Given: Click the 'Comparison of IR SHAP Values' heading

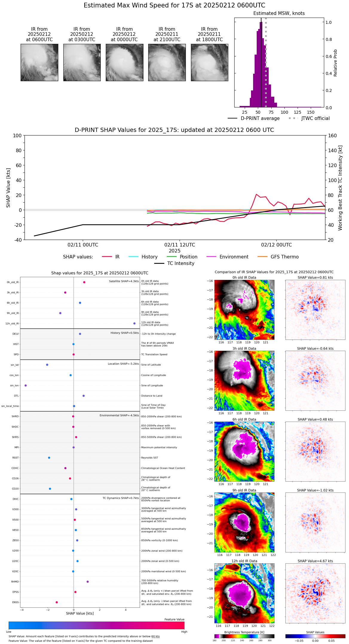Looking at the screenshot, I should (274, 272).
